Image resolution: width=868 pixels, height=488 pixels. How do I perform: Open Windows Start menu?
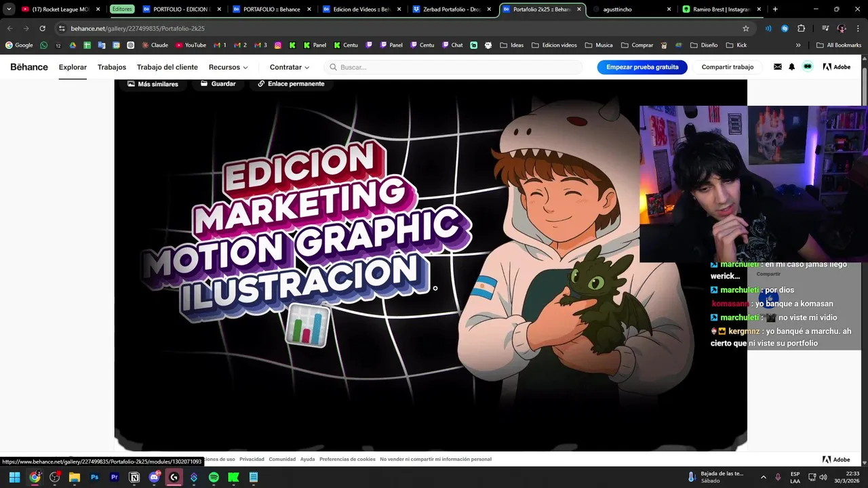[x=14, y=477]
